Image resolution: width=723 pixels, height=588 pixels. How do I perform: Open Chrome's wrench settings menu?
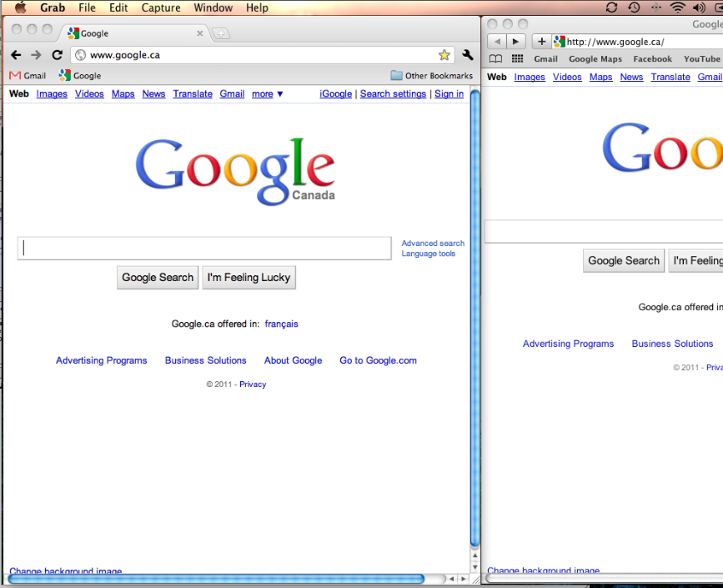pyautogui.click(x=468, y=55)
